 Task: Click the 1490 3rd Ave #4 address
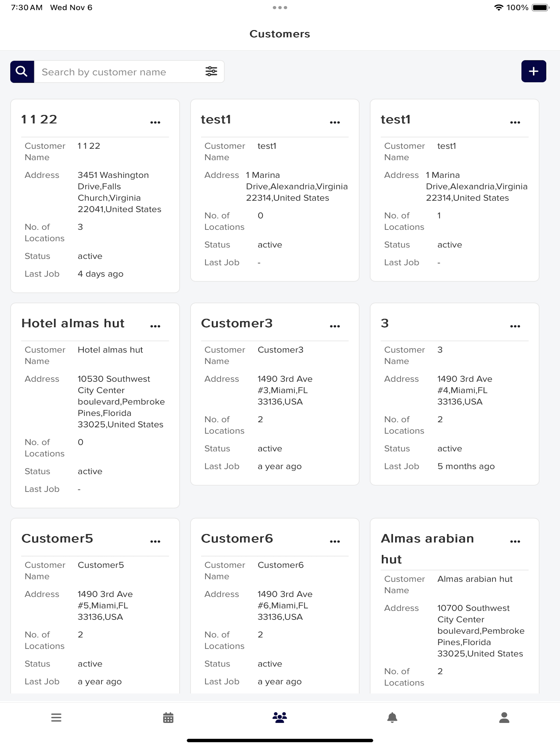[x=464, y=390]
